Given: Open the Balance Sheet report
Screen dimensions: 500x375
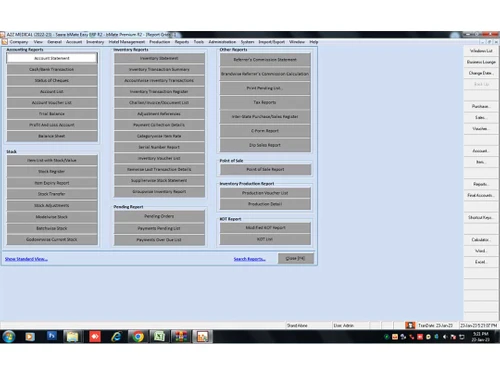Looking at the screenshot, I should click(x=52, y=136).
